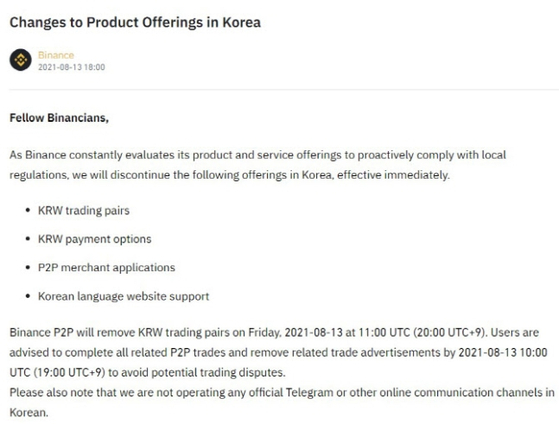
Task: Click the 'effective immediately' phrase
Action: (x=393, y=175)
